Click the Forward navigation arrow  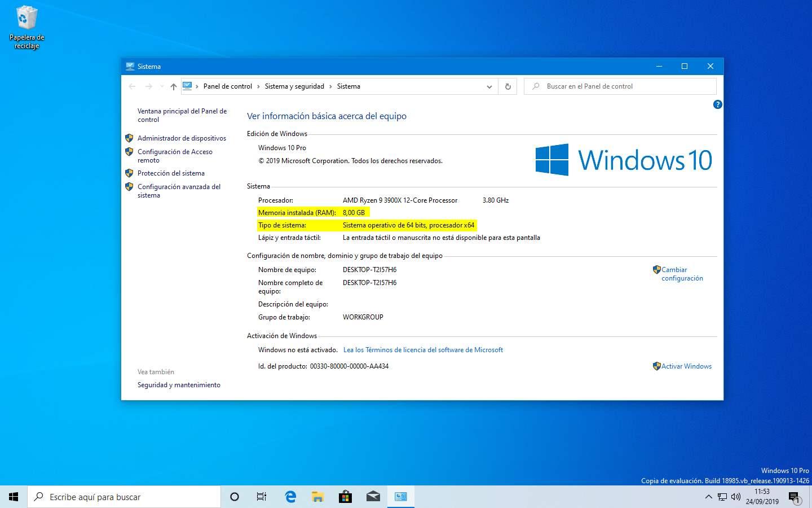point(148,86)
